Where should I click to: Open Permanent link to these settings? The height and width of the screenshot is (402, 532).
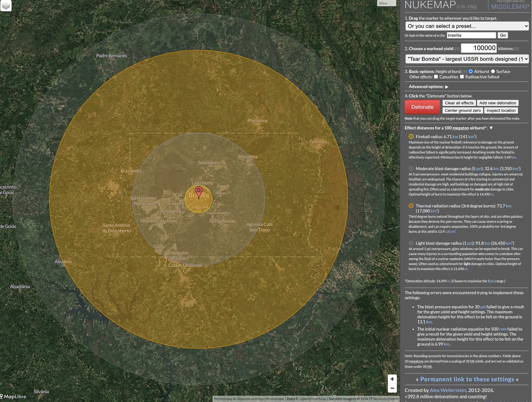467,379
